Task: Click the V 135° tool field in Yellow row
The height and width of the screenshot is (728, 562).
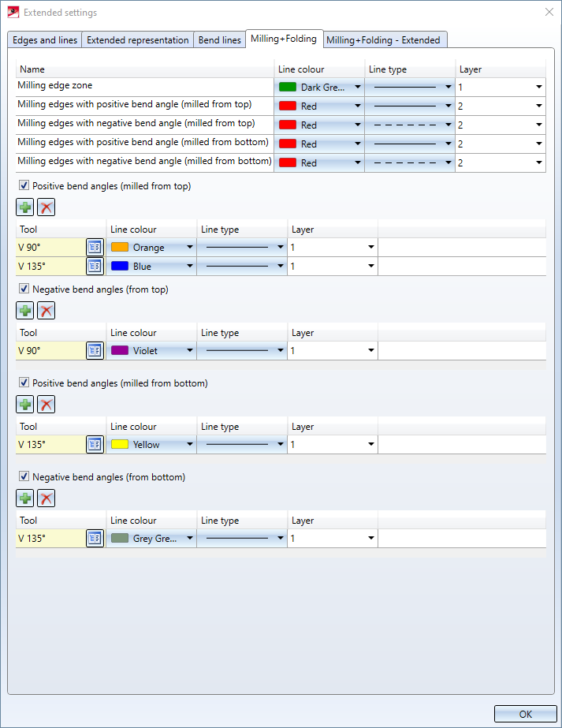Action: [x=51, y=444]
